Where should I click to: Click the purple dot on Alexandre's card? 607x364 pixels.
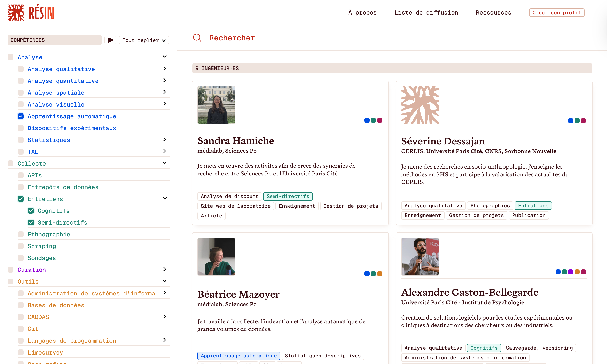[571, 272]
